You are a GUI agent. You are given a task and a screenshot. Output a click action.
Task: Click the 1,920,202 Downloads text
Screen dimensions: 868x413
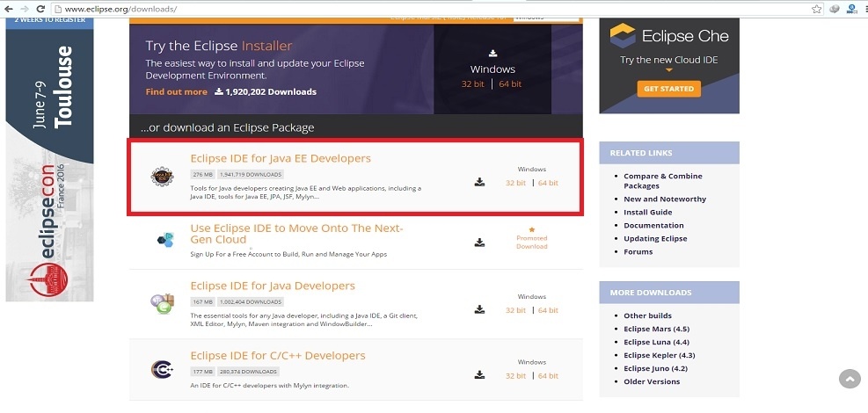click(x=271, y=91)
